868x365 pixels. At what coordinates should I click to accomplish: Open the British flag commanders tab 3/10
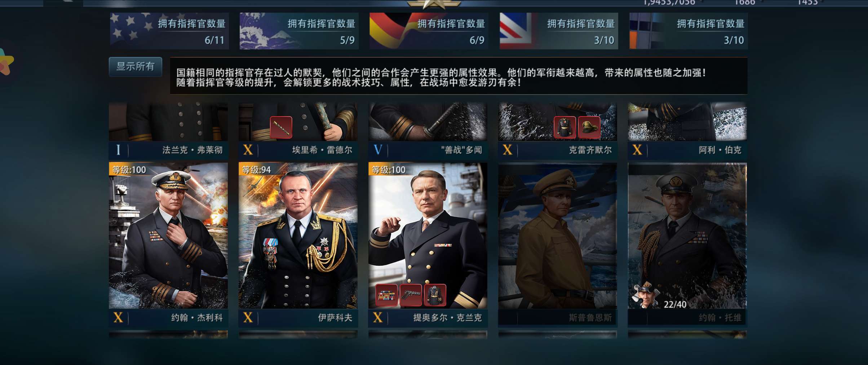coord(559,31)
